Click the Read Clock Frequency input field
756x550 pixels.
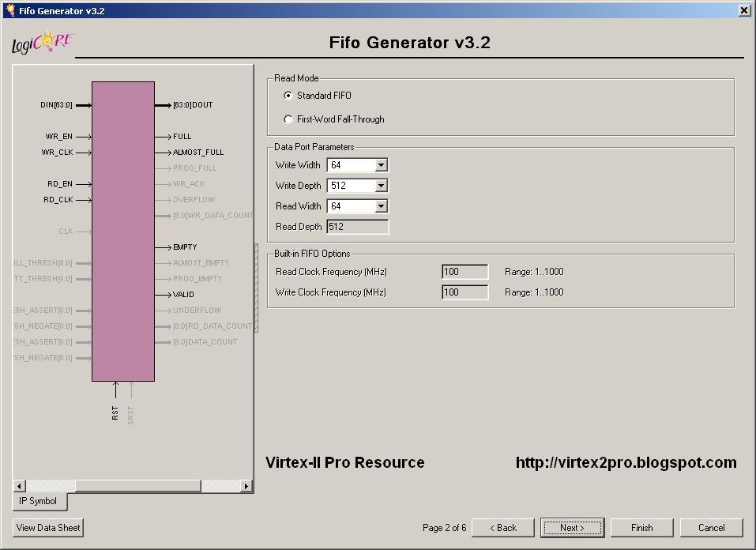pyautogui.click(x=465, y=272)
